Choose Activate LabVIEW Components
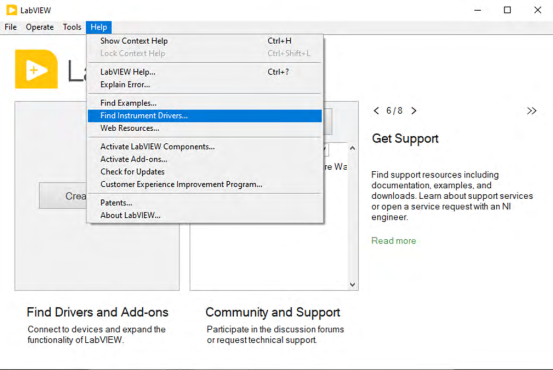 coord(205,147)
